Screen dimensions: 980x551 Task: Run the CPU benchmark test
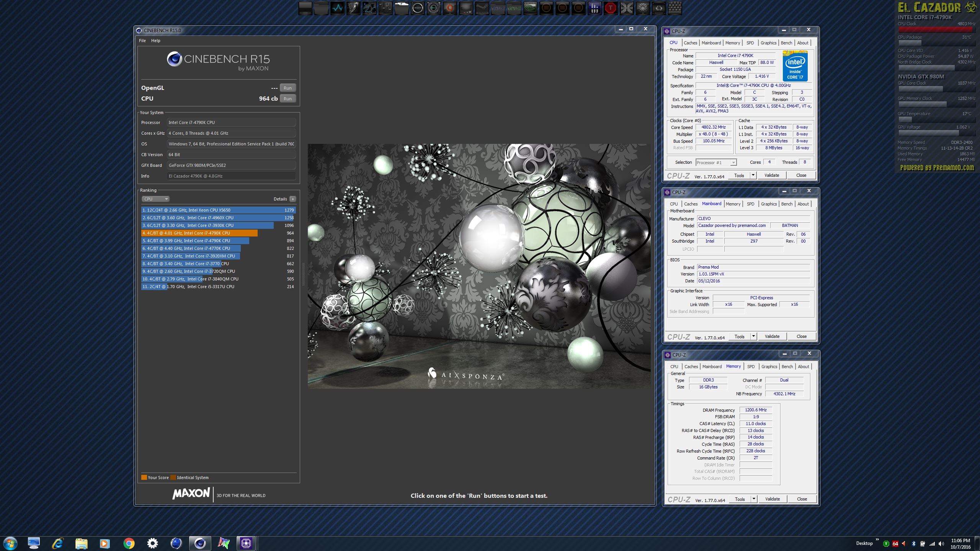pyautogui.click(x=287, y=99)
